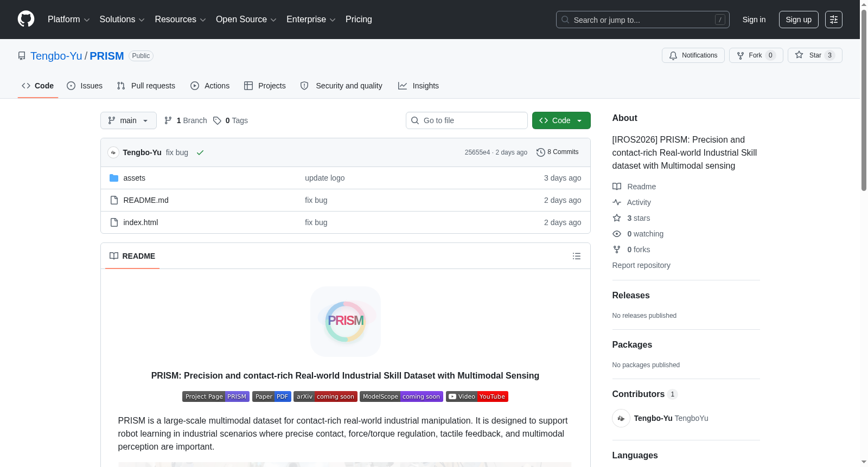Click the Packages heading link

click(x=632, y=345)
